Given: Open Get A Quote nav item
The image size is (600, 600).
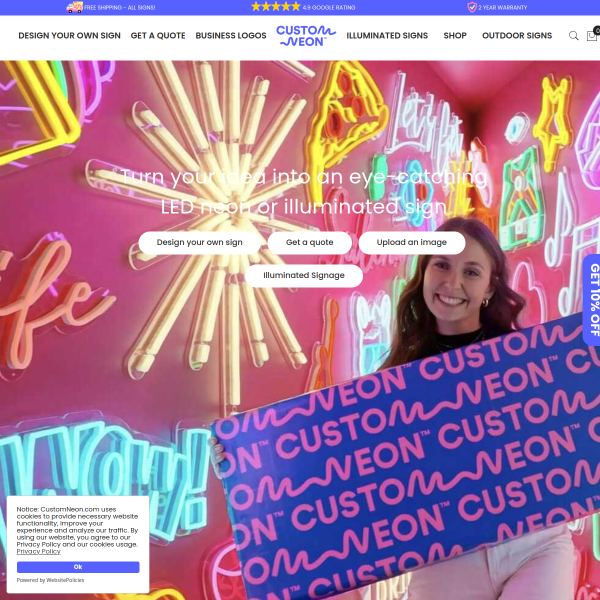Looking at the screenshot, I should click(x=158, y=36).
